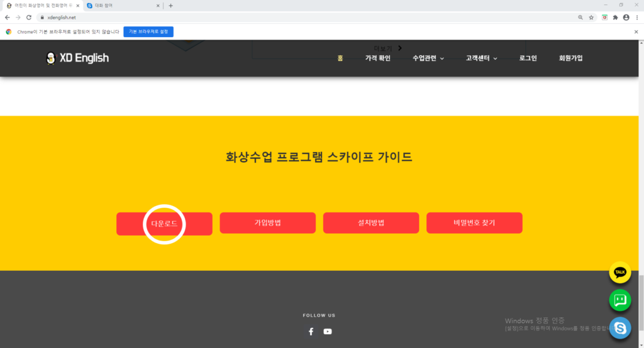
Task: Open the Extensions puzzle icon
Action: [615, 18]
